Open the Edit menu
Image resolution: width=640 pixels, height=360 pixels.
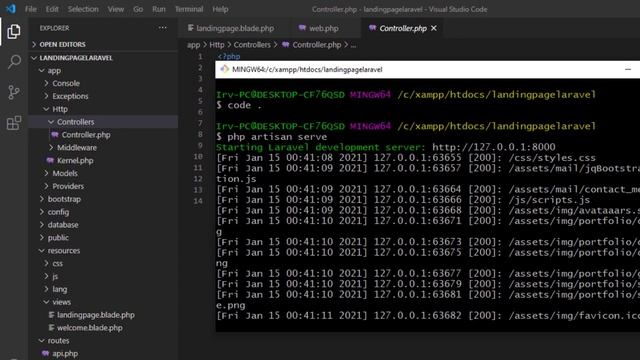pos(52,9)
